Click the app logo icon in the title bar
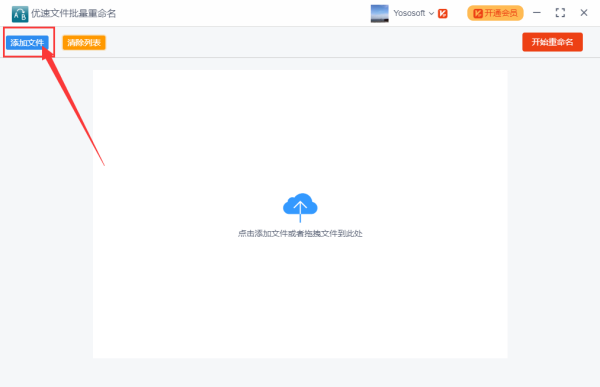This screenshot has height=387, width=600. [x=20, y=14]
